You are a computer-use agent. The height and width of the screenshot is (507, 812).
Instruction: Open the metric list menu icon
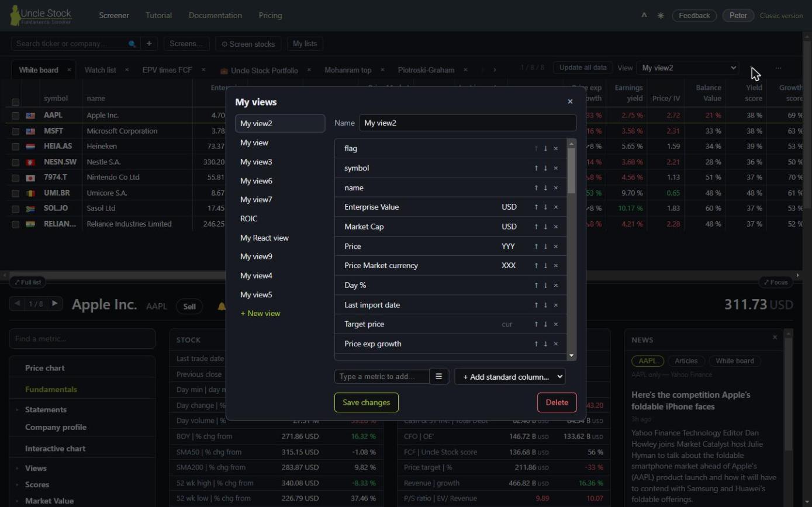coord(438,377)
